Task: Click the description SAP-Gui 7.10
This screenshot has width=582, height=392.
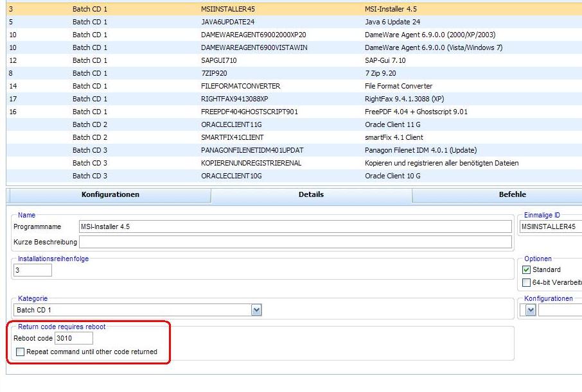Action: [385, 60]
